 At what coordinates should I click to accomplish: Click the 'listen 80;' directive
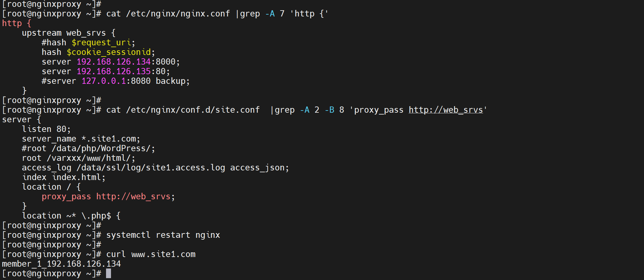click(x=46, y=129)
